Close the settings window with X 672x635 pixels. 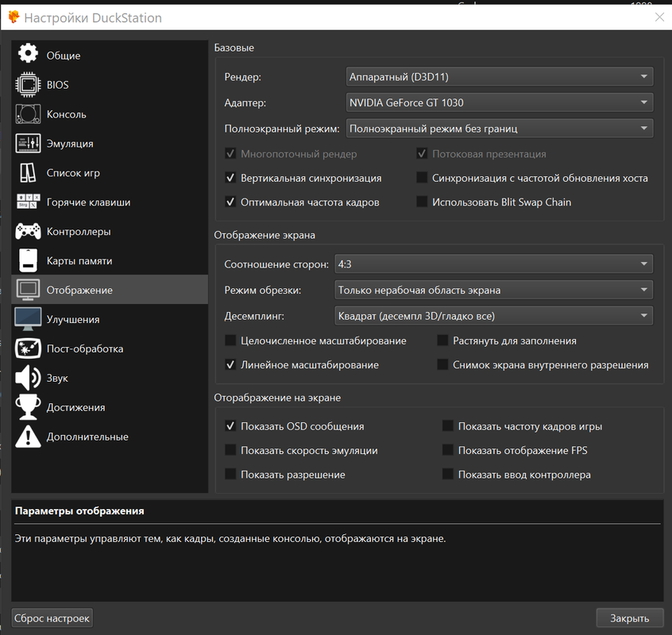tap(659, 17)
